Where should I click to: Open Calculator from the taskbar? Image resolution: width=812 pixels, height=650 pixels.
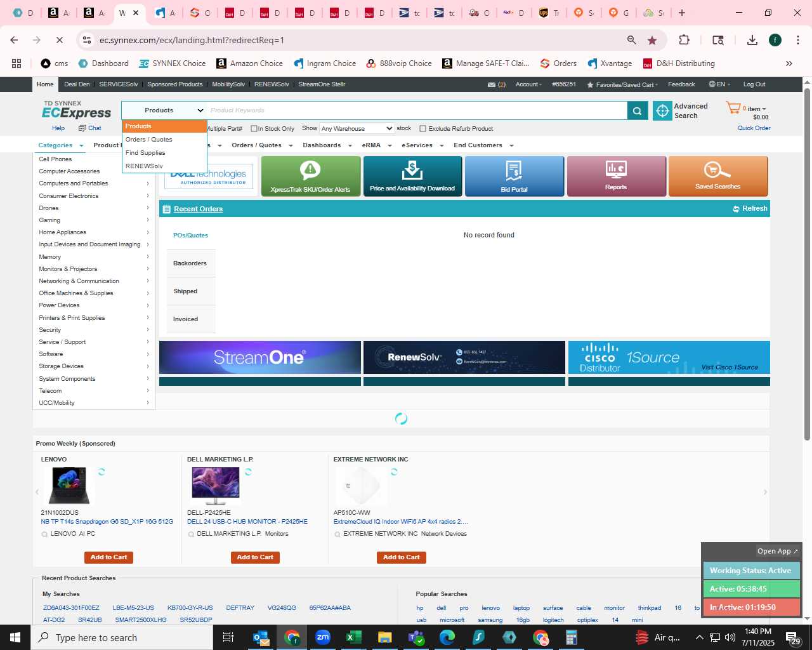click(571, 637)
